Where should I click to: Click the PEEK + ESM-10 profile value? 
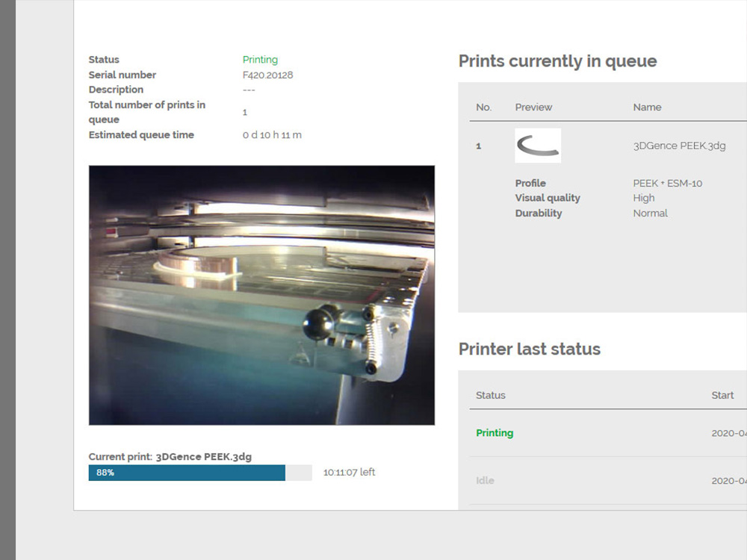tap(667, 184)
